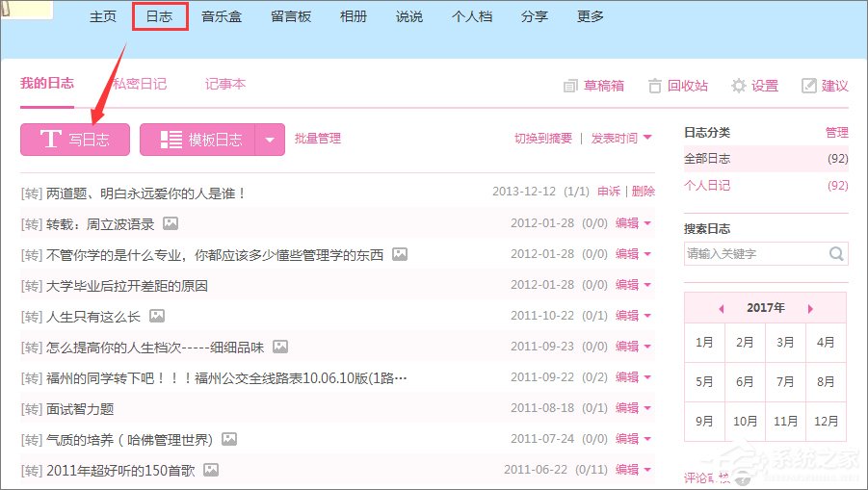Click the 批量管理 link
This screenshot has height=490, width=868.
[x=318, y=139]
